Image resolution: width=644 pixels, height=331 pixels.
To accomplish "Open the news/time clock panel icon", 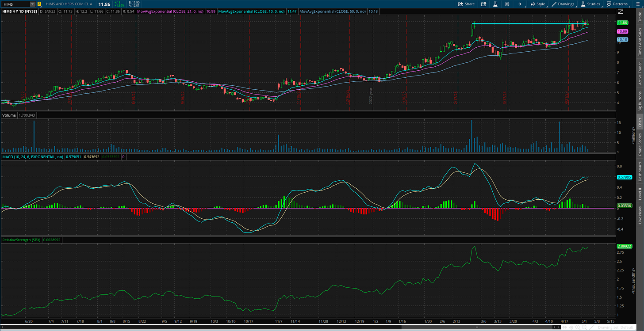I will click(x=483, y=4).
